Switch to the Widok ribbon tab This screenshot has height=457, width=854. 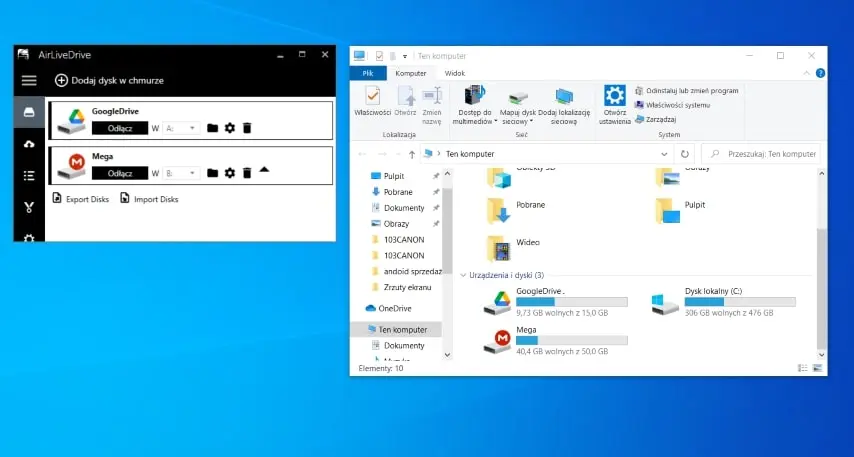(454, 73)
